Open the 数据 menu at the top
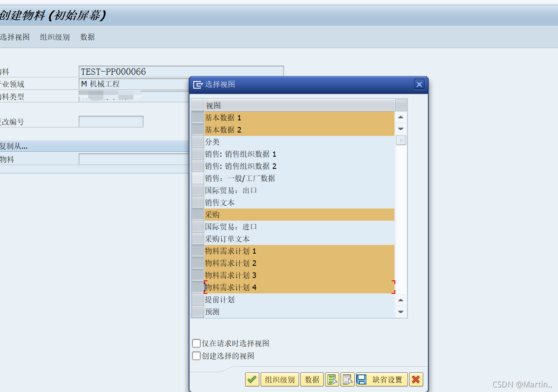 tap(87, 37)
